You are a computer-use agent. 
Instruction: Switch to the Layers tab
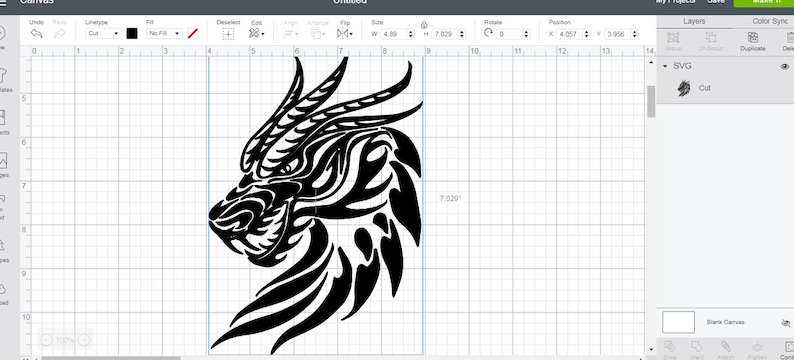tap(694, 21)
